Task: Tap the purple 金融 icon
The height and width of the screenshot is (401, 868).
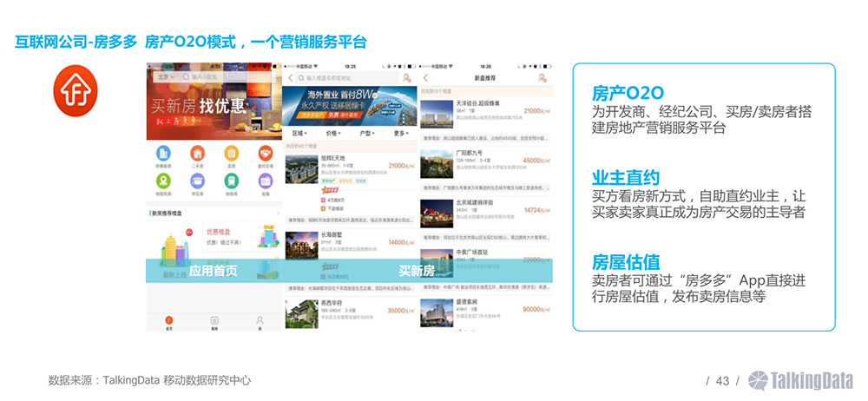Action: (x=265, y=181)
